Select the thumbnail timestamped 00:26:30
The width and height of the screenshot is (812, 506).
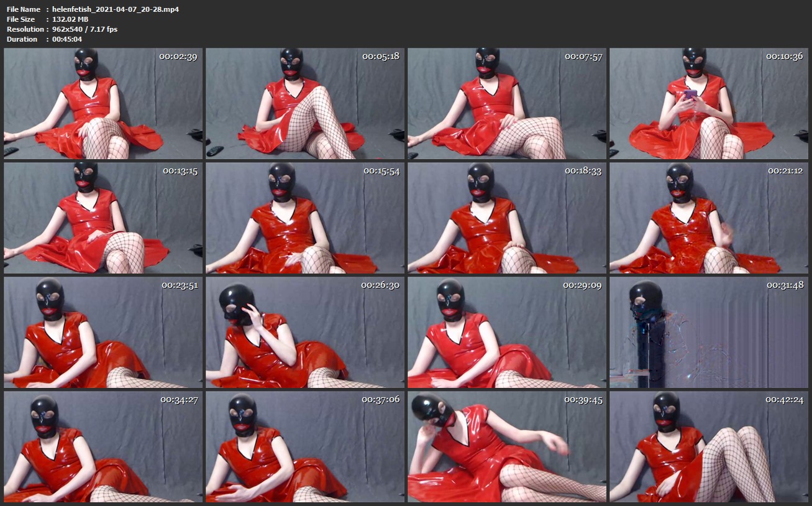point(305,333)
